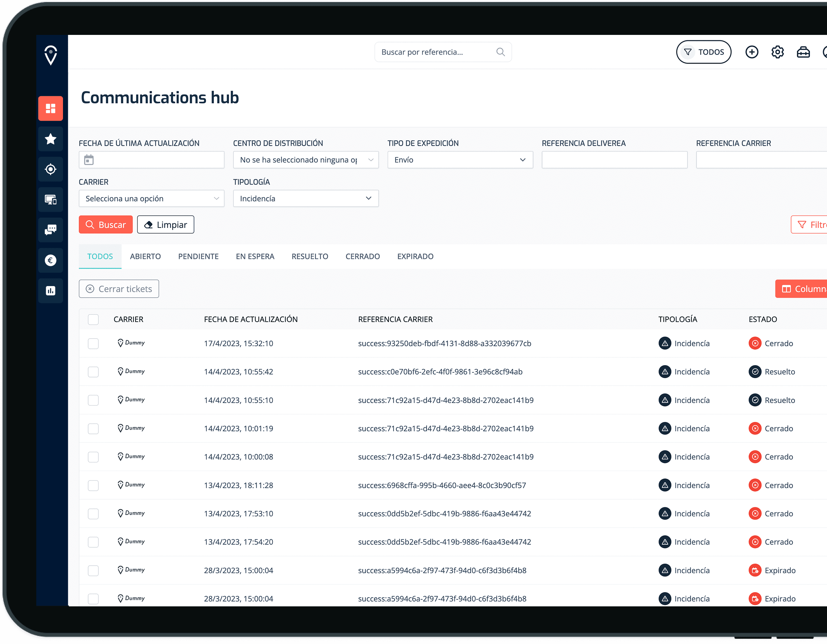Image resolution: width=827 pixels, height=644 pixels.
Task: Check the row dated 14/4/2023, 10:01:19
Action: click(x=93, y=428)
